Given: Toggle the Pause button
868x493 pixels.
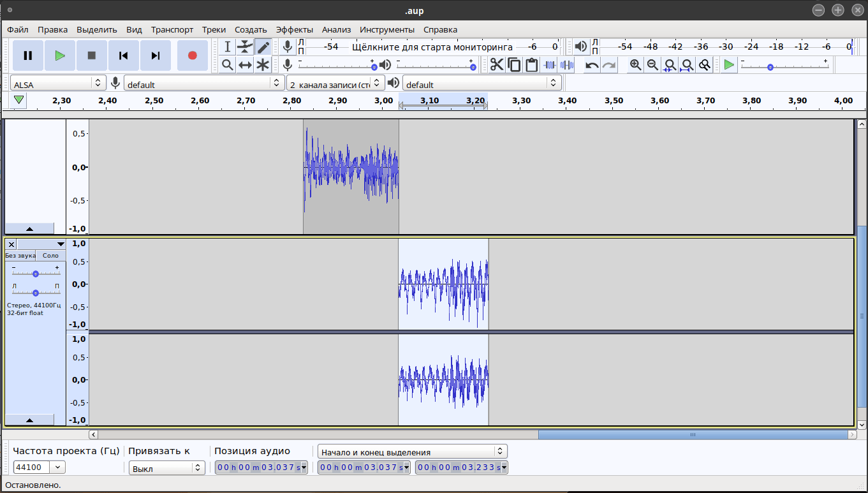Looking at the screenshot, I should click(x=28, y=55).
